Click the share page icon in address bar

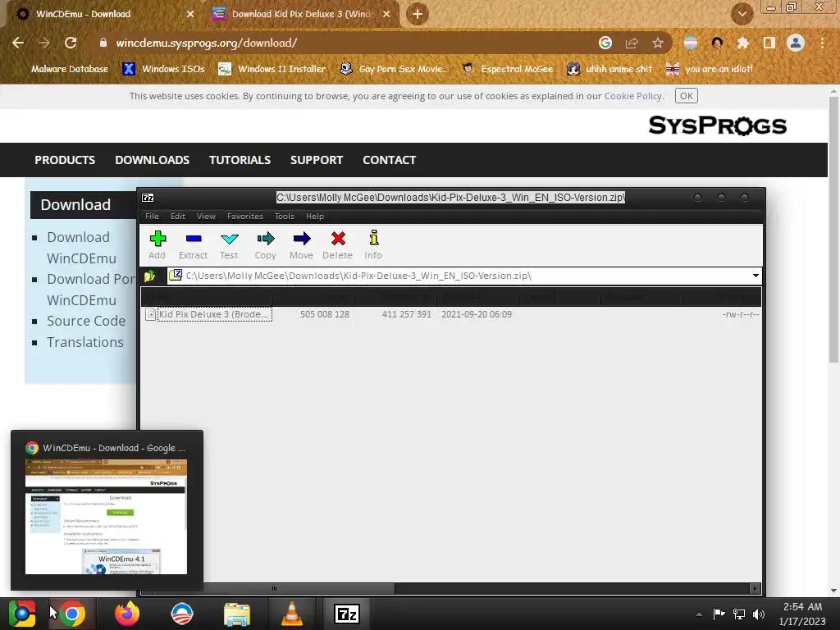click(632, 43)
